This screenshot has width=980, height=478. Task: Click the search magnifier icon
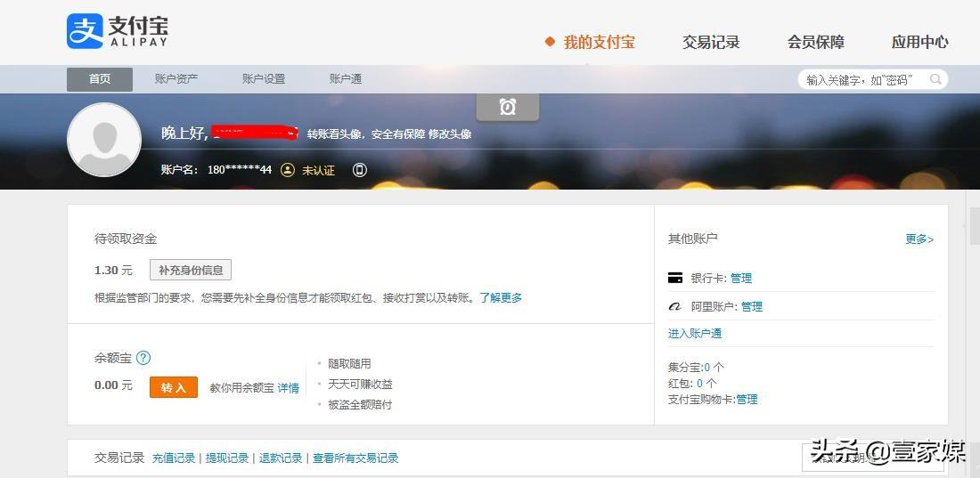pos(935,79)
